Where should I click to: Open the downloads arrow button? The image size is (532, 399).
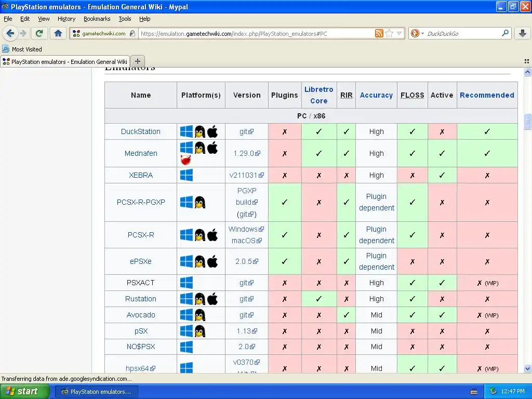523,33
